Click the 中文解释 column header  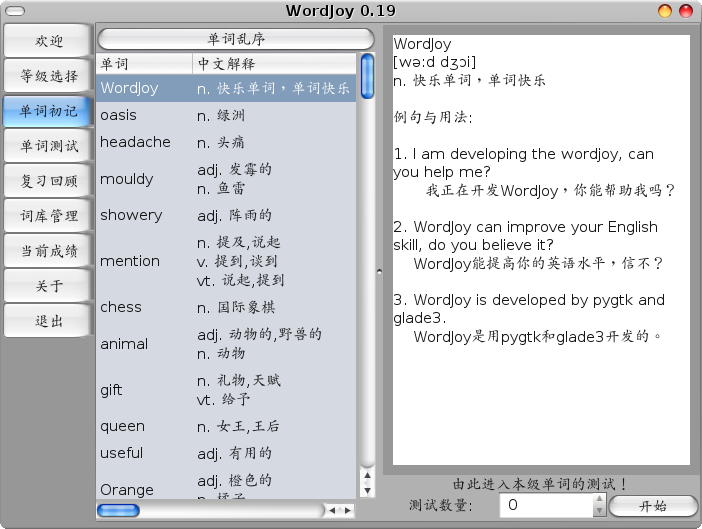274,64
